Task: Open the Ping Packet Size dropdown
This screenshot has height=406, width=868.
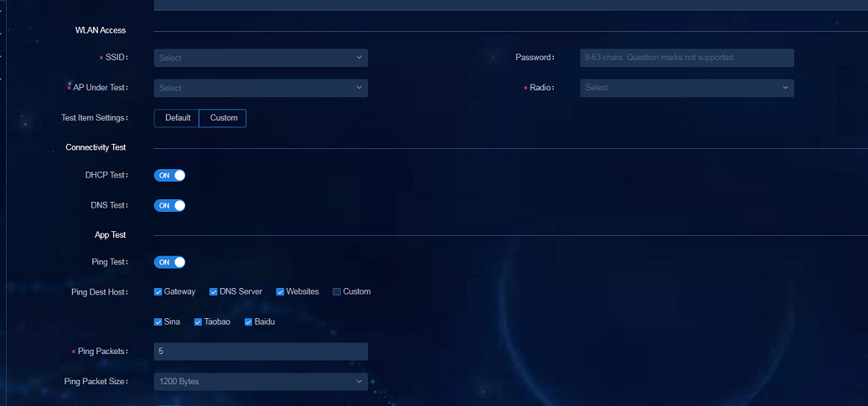Action: [261, 382]
